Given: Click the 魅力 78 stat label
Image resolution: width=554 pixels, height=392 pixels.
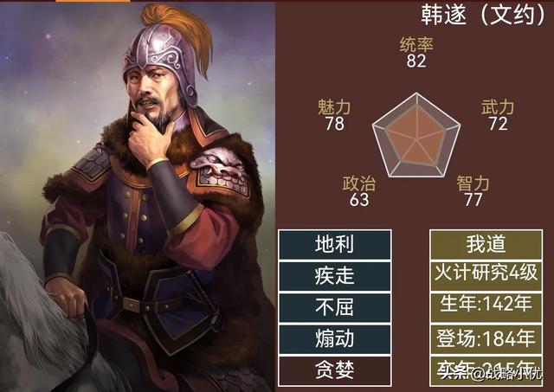Looking at the screenshot, I should pos(334,115).
